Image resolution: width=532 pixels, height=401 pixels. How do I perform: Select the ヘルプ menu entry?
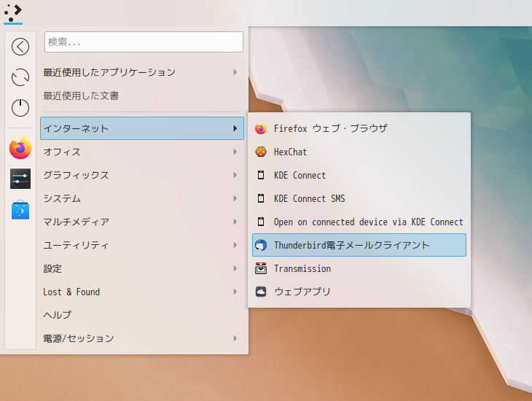142,315
